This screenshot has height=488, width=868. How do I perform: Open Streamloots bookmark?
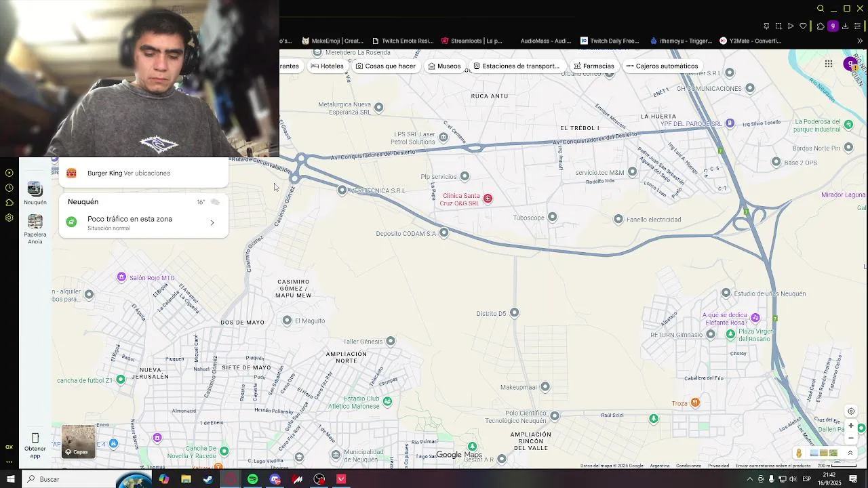pyautogui.click(x=472, y=41)
